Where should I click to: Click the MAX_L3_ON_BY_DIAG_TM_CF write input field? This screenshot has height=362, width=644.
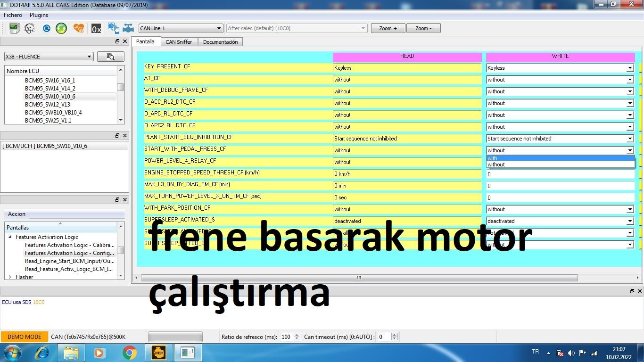point(560,186)
